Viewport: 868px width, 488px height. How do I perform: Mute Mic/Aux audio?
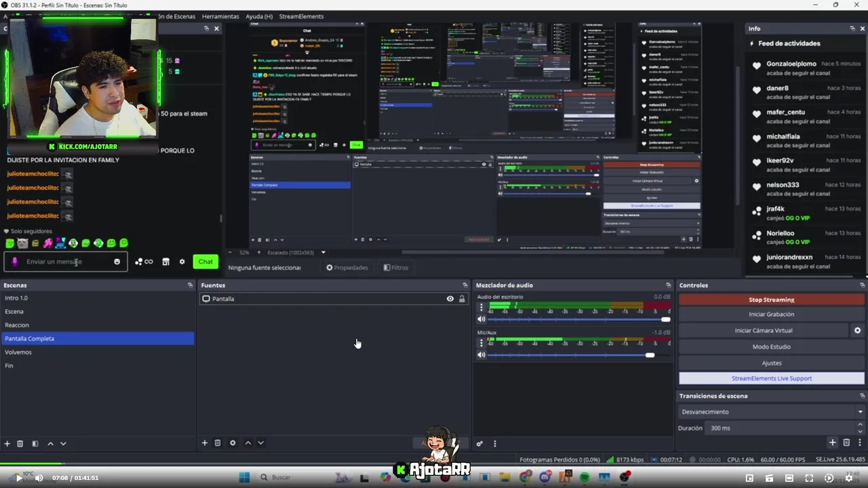(481, 355)
